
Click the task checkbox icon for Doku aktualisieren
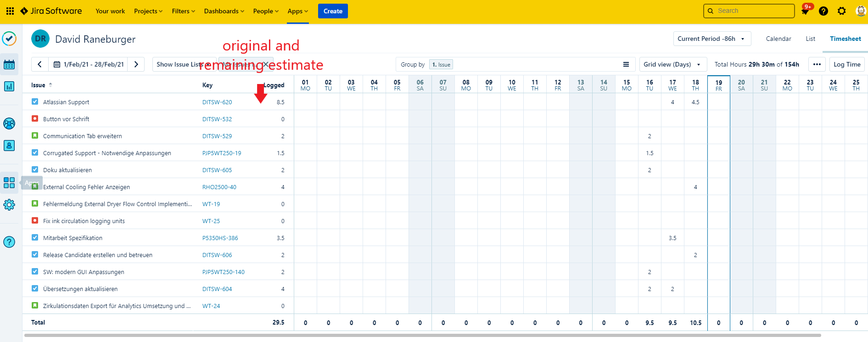click(35, 170)
